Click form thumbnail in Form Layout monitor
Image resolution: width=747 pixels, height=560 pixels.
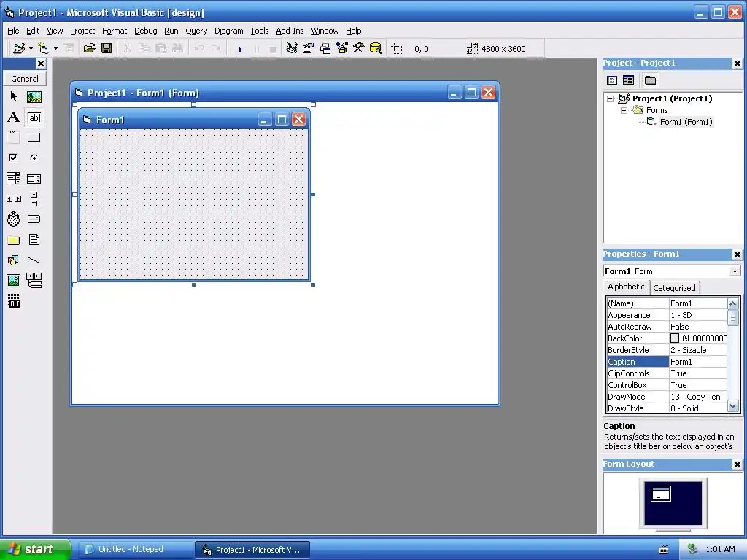(x=661, y=494)
